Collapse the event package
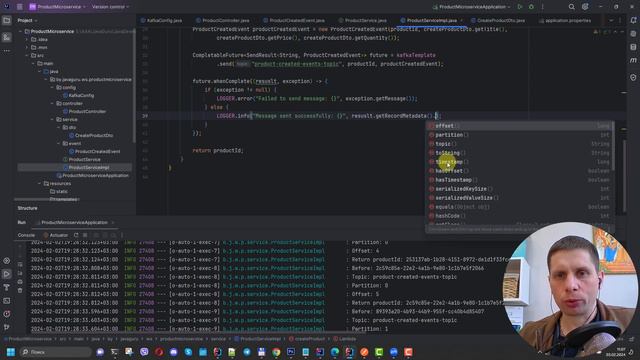640x360 pixels. pyautogui.click(x=59, y=143)
